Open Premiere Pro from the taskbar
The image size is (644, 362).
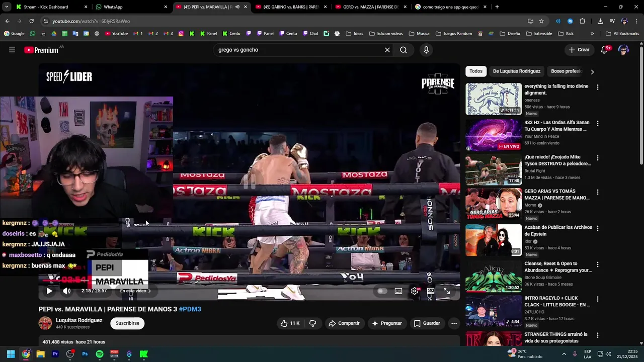[x=55, y=354]
